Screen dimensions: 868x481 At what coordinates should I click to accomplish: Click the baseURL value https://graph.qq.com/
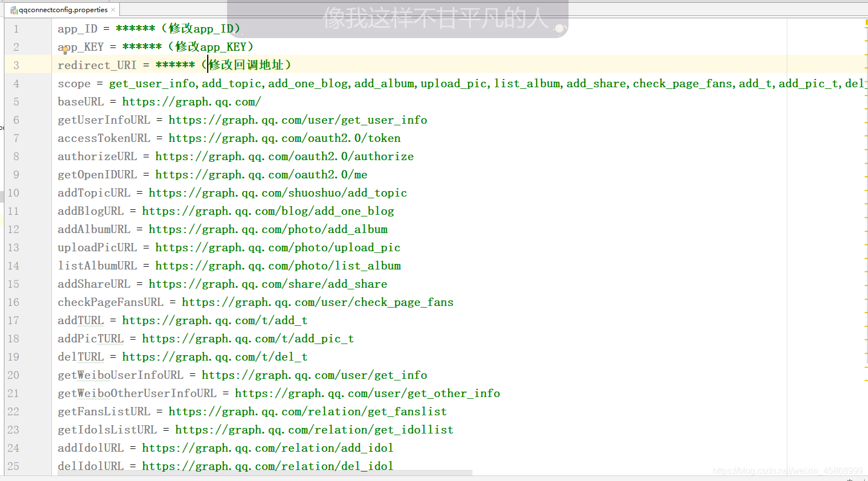point(192,102)
